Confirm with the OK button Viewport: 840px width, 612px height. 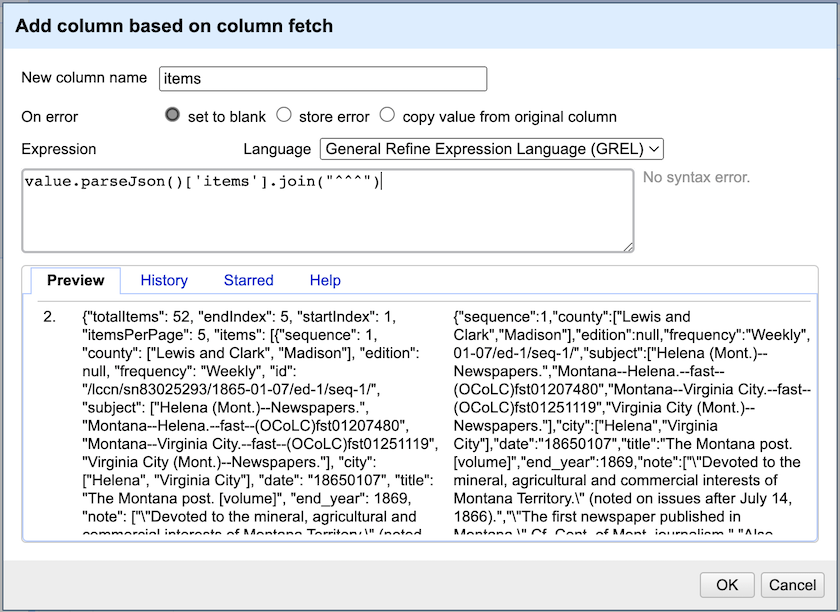click(727, 585)
